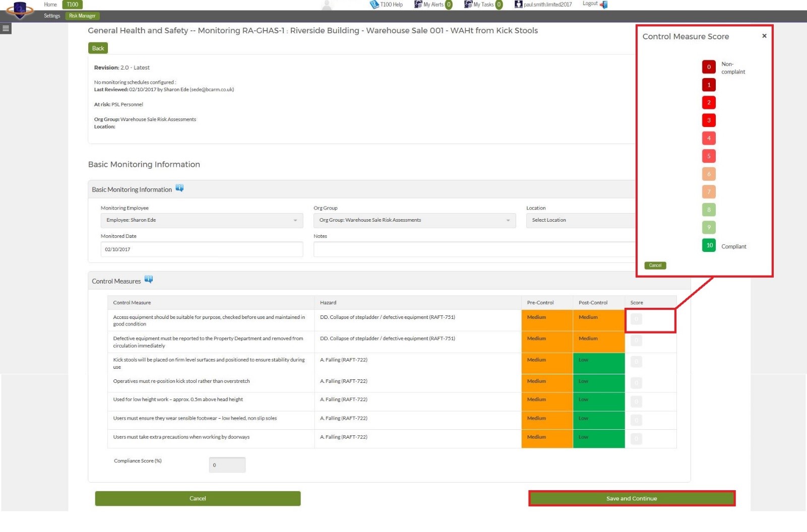
Task: Open the paul.smith.limited2017 profile icon
Action: click(x=519, y=4)
